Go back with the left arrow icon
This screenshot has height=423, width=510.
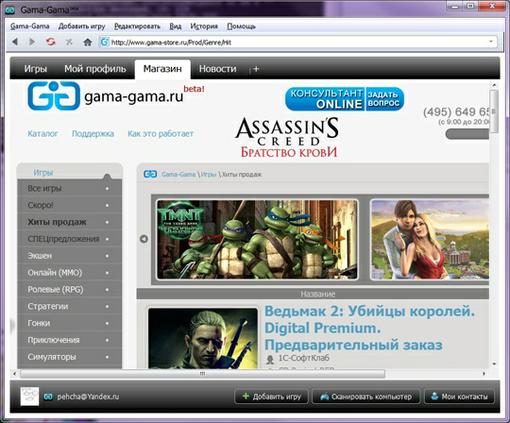click(x=15, y=42)
